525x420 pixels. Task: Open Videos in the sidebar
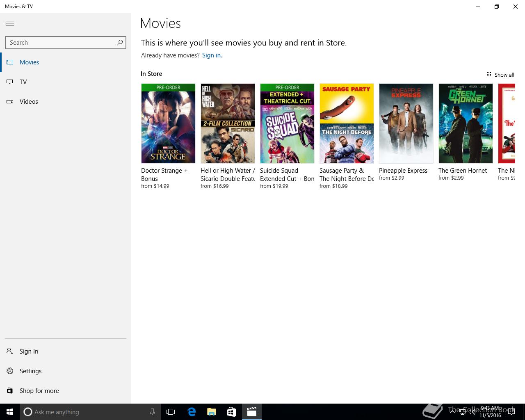point(66,102)
